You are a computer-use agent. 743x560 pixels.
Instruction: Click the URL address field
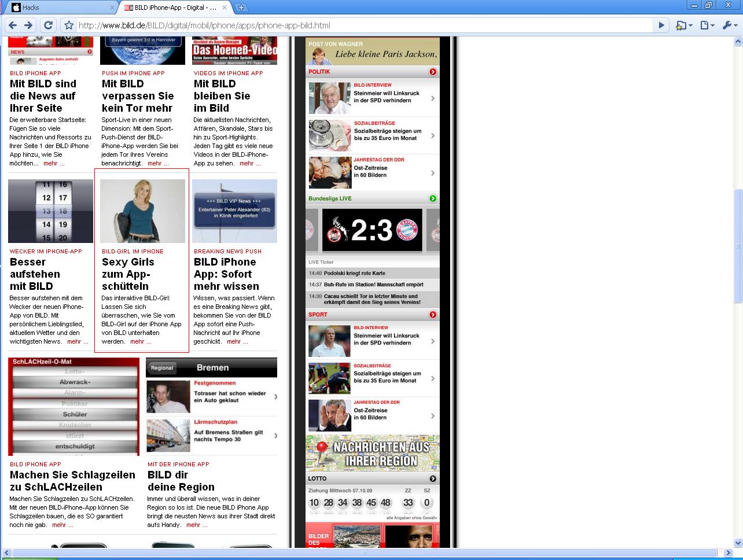pyautogui.click(x=365, y=25)
